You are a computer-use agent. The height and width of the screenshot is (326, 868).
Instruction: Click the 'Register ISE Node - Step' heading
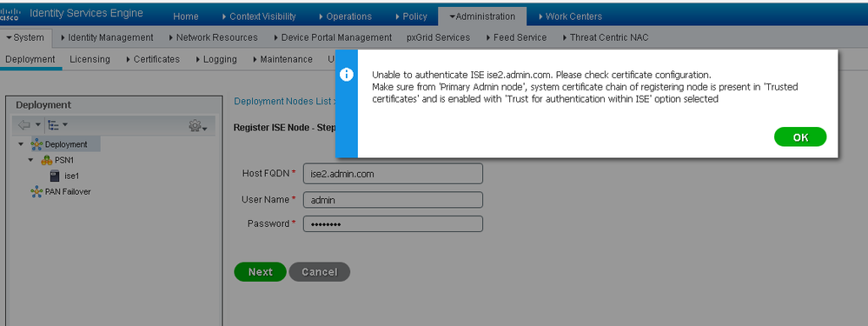tap(283, 127)
